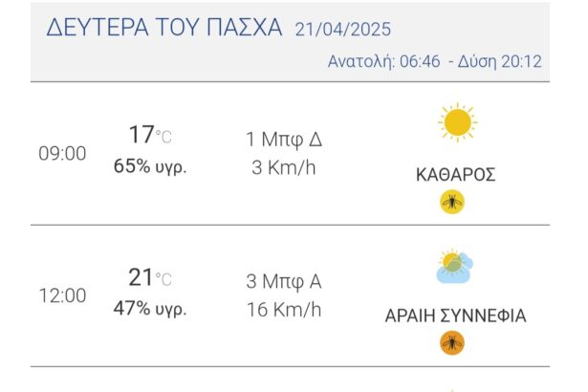Click the ΚΑΘΑΡΟΣ weather description
The image size is (588, 392).
pyautogui.click(x=456, y=175)
